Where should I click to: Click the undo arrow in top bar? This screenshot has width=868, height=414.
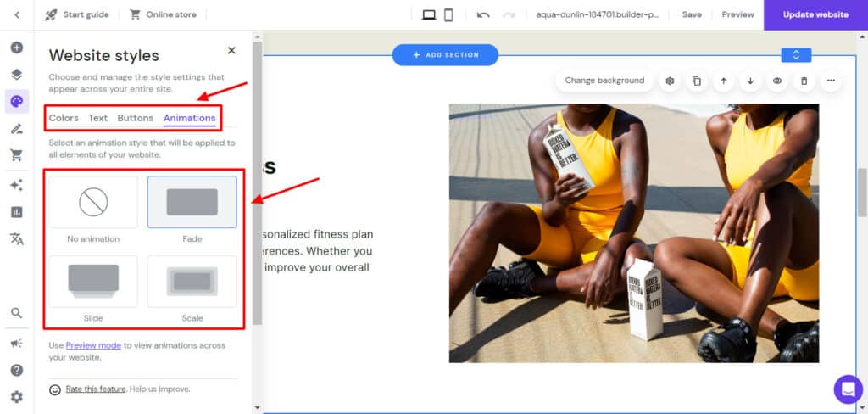pyautogui.click(x=483, y=14)
